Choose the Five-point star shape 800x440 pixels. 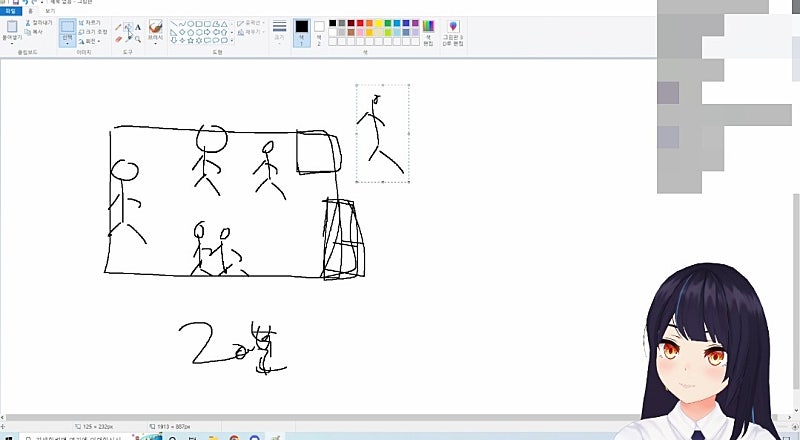tap(190, 40)
